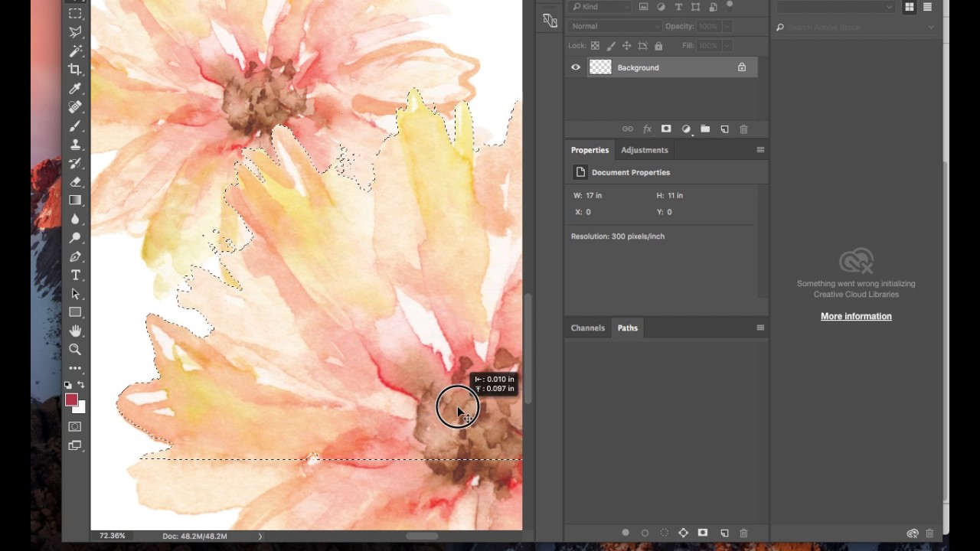The width and height of the screenshot is (980, 551).
Task: Select the Pen tool
Action: (x=75, y=256)
